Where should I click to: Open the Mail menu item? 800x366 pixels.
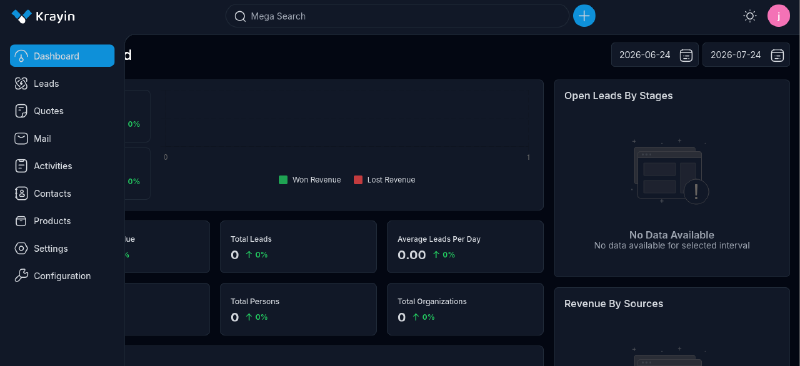(62, 139)
